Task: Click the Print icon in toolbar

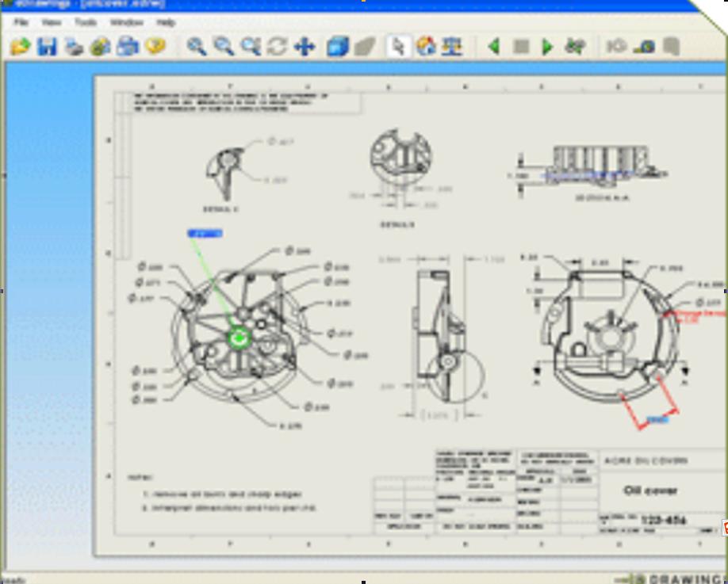Action: (74, 47)
